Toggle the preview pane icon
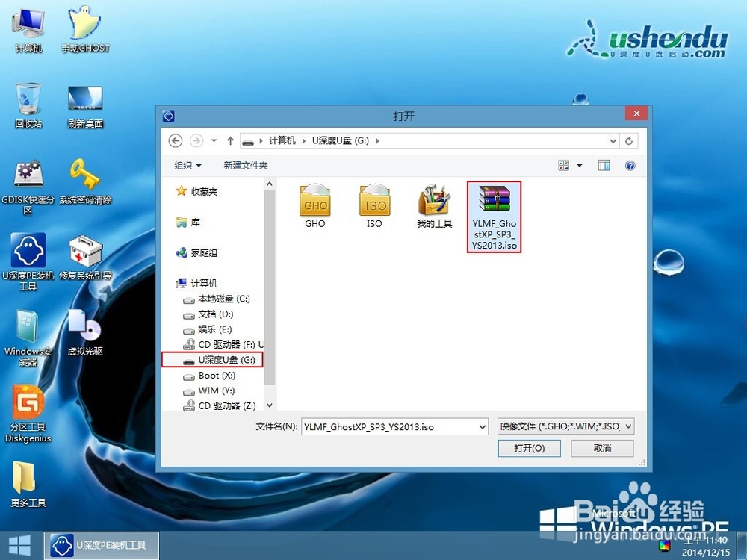 click(x=604, y=165)
